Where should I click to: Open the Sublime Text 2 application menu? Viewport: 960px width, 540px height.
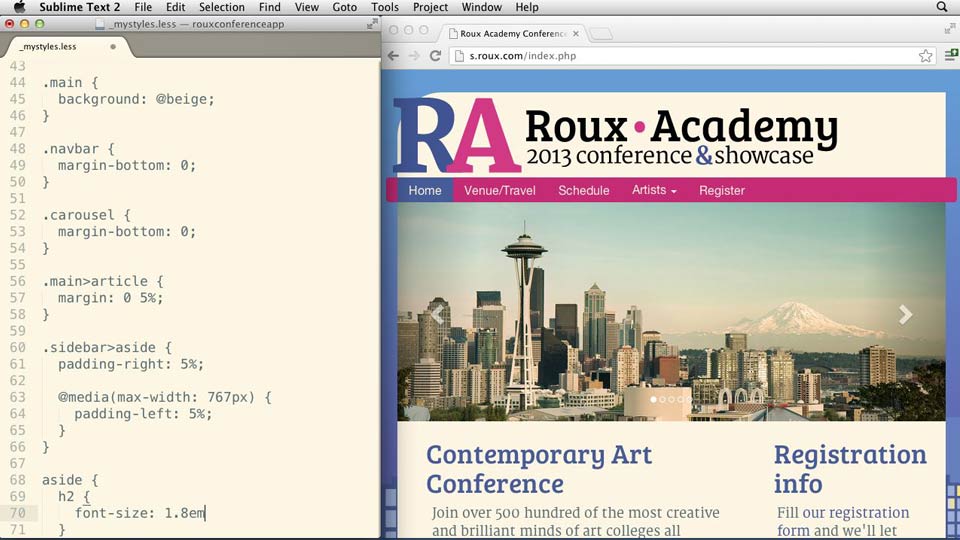[80, 7]
